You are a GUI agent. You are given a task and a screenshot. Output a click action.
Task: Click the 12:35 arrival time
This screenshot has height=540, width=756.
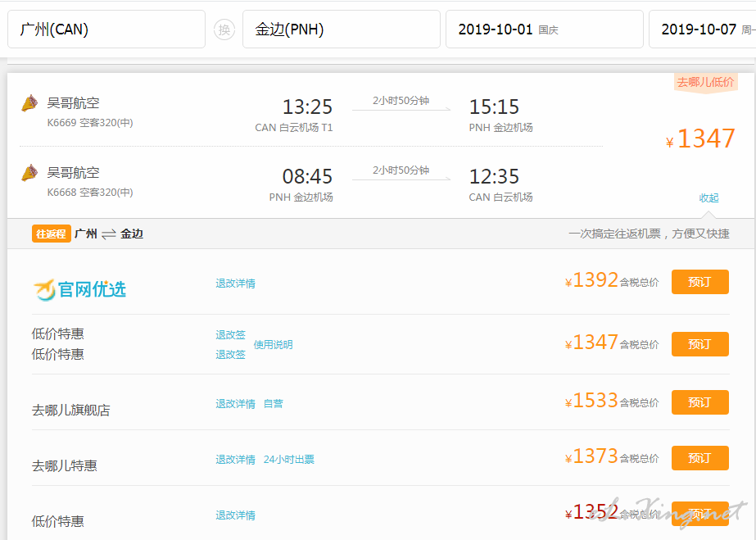click(x=494, y=176)
